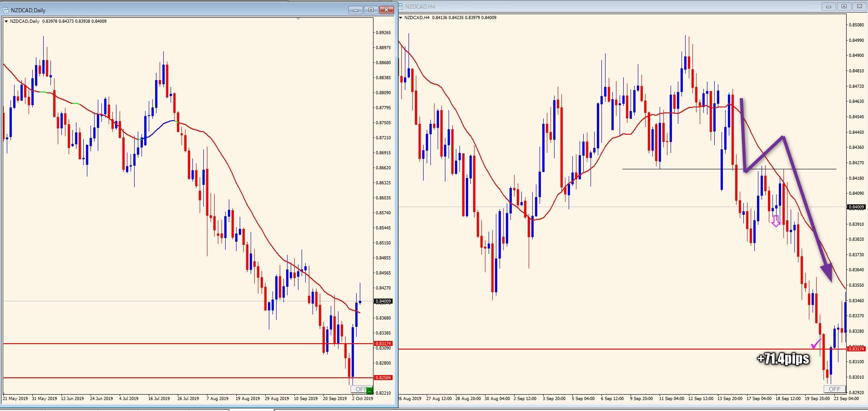Image resolution: width=868 pixels, height=411 pixels.
Task: Click the +71.4pips text label
Action: coord(783,359)
